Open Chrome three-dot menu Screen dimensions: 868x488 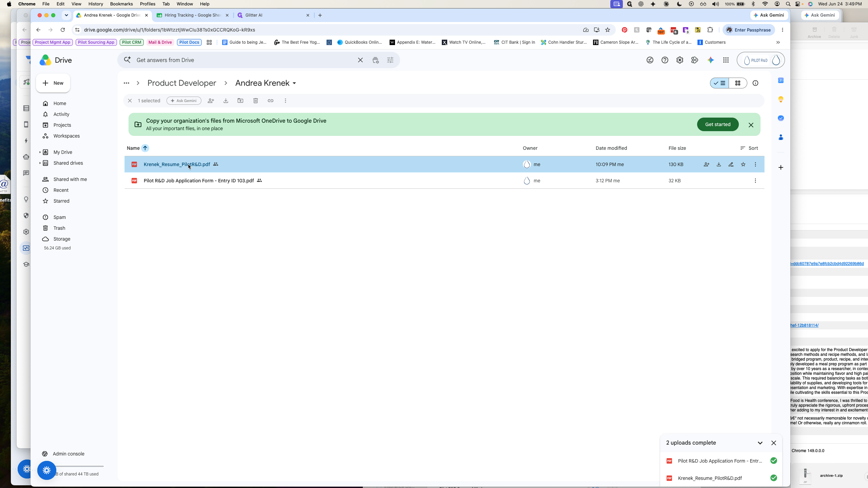pyautogui.click(x=783, y=30)
